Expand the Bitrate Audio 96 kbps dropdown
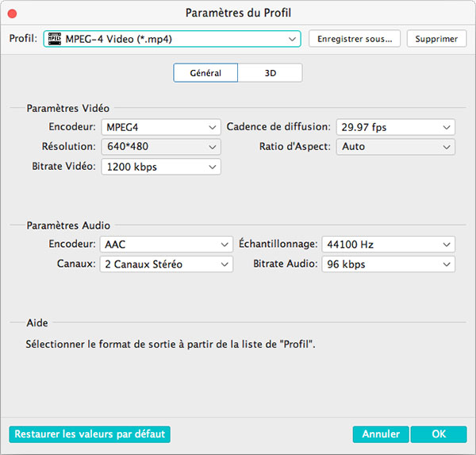This screenshot has width=476, height=455. [389, 264]
